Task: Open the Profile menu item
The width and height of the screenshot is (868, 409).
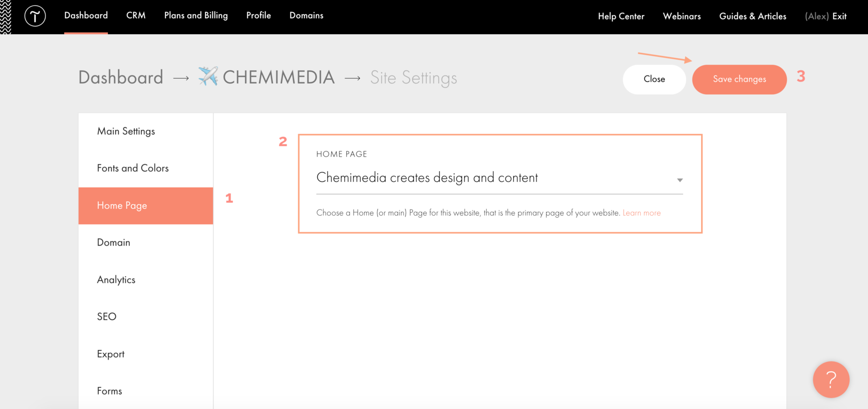Action: click(x=258, y=16)
